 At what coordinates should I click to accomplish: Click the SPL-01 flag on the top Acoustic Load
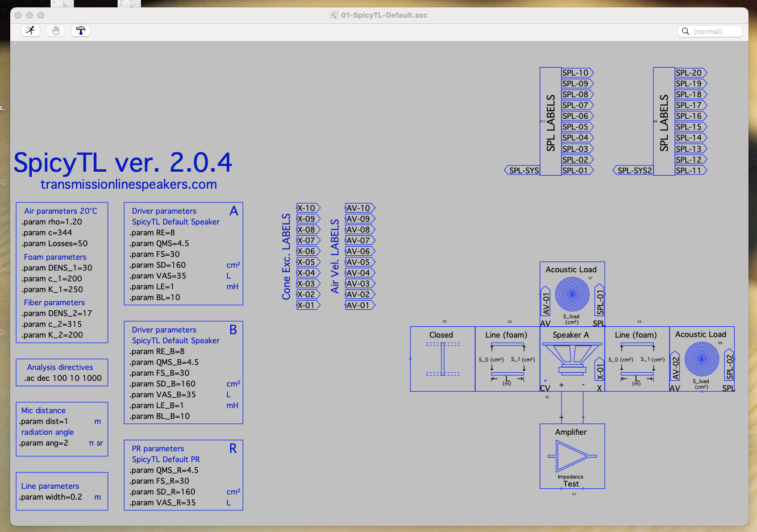click(x=600, y=301)
